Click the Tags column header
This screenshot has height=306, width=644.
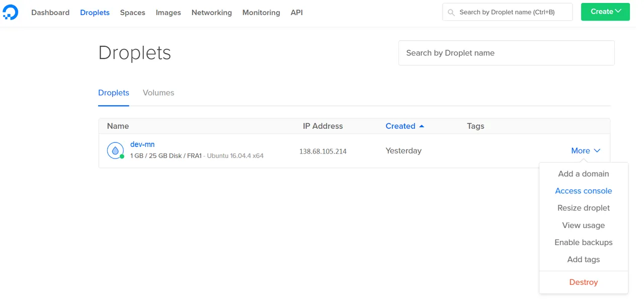(x=475, y=126)
